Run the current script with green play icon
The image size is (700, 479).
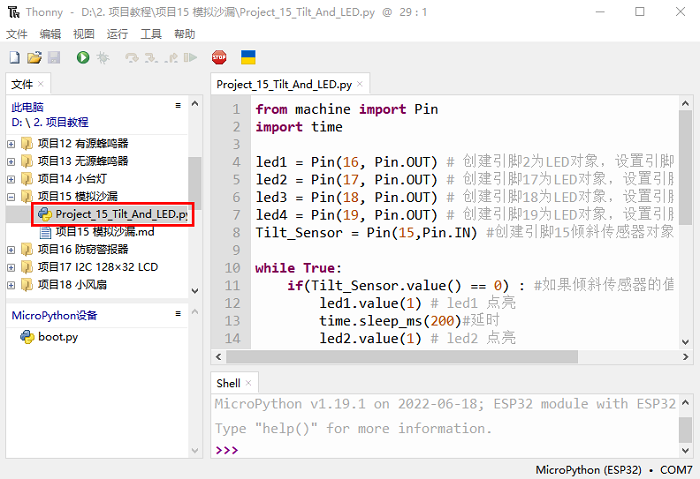(x=83, y=58)
